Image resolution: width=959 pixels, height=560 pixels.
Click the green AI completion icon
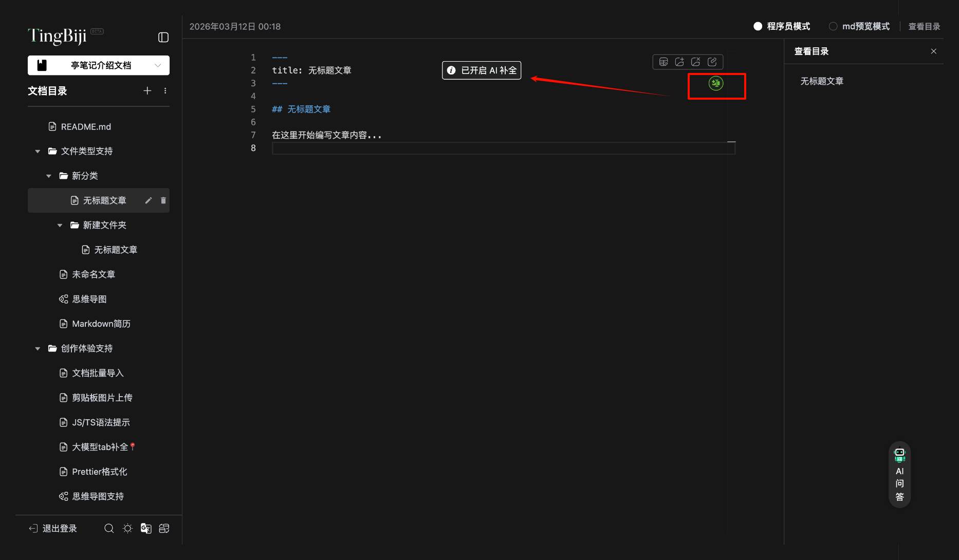pyautogui.click(x=716, y=83)
